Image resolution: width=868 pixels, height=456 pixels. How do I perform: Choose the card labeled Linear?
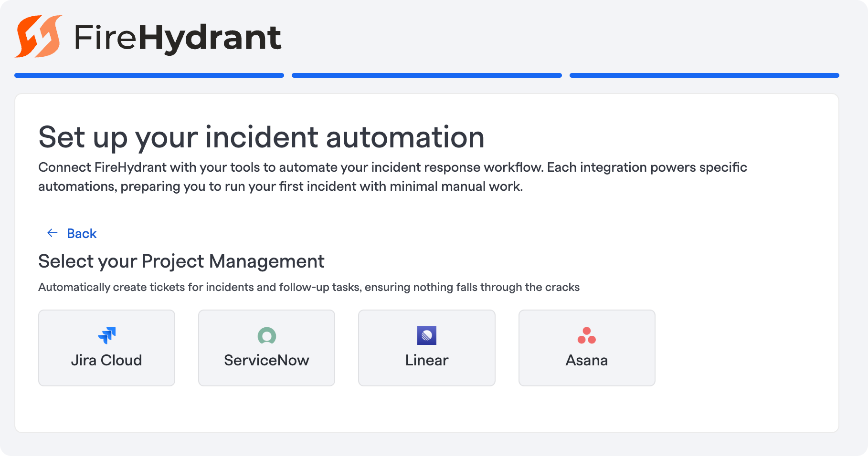pos(427,348)
